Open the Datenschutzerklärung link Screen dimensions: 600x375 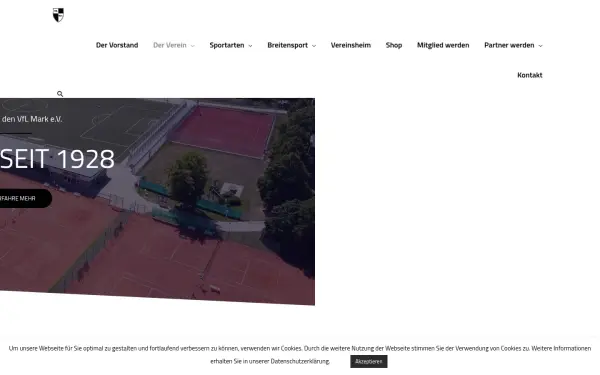(x=300, y=361)
